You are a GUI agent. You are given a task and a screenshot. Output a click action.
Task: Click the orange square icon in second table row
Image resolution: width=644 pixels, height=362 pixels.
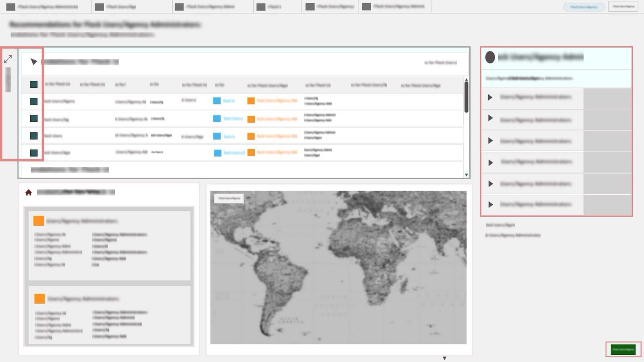251,119
